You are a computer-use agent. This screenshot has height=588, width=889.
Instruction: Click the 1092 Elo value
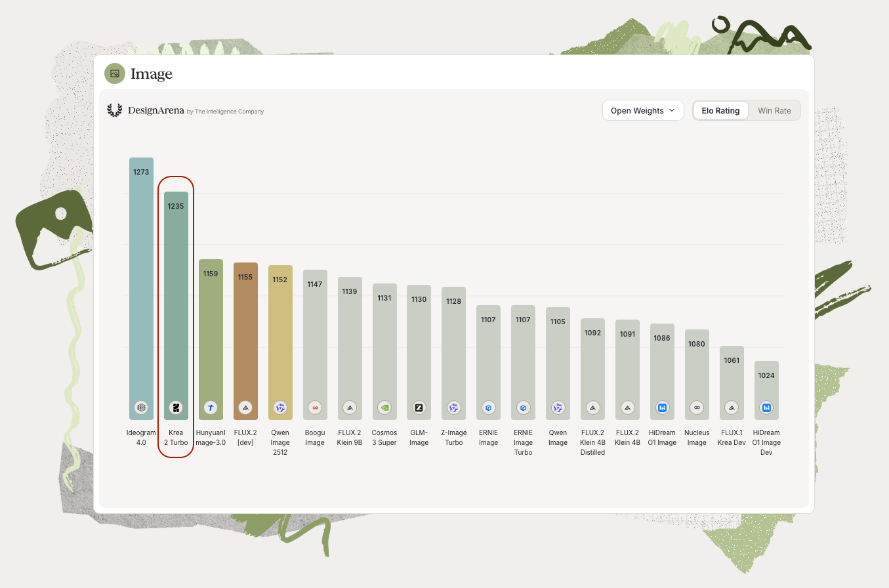coord(592,333)
